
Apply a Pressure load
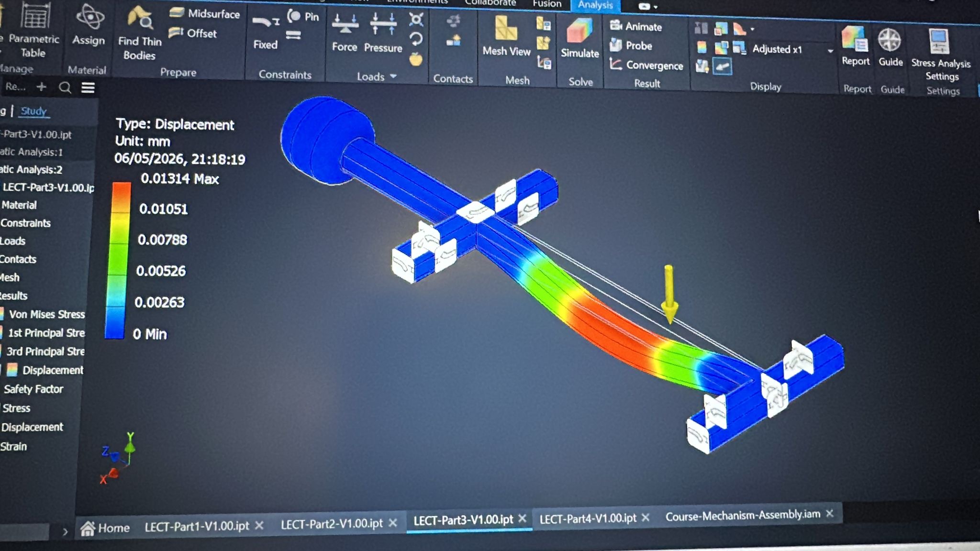coord(383,33)
